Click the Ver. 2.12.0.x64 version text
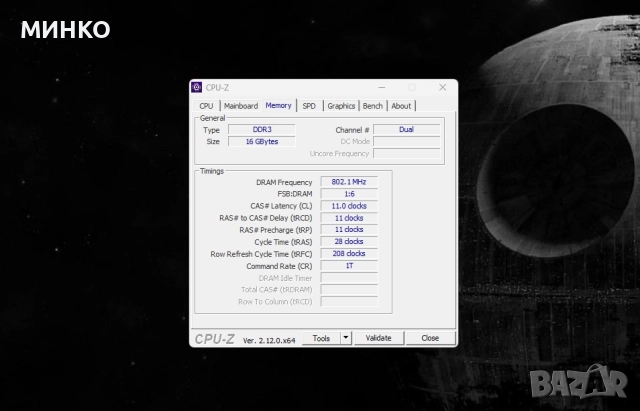 [269, 340]
